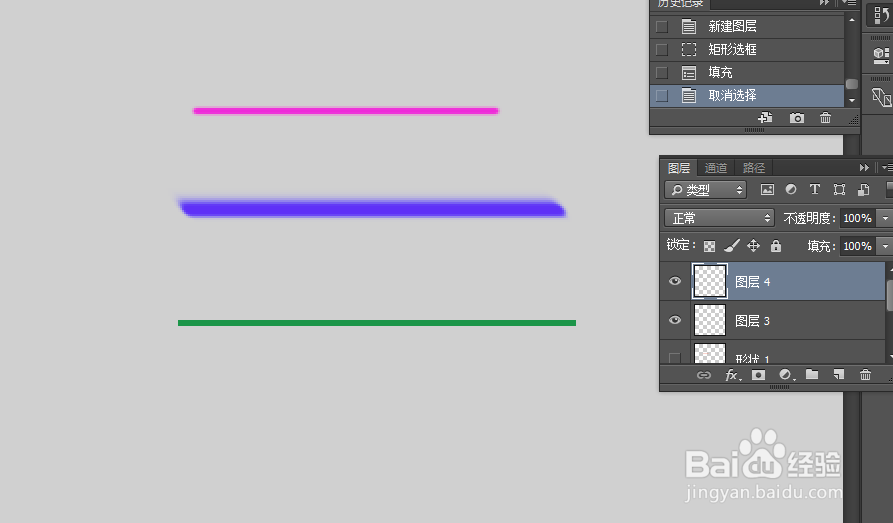Viewport: 893px width, 523px height.
Task: Open the History panel flyout menu
Action: point(849,3)
